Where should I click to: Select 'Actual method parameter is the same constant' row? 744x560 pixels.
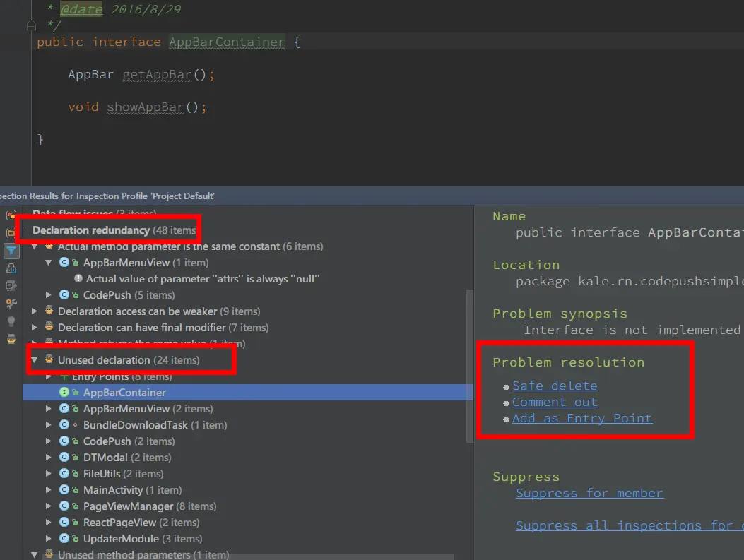click(190, 246)
